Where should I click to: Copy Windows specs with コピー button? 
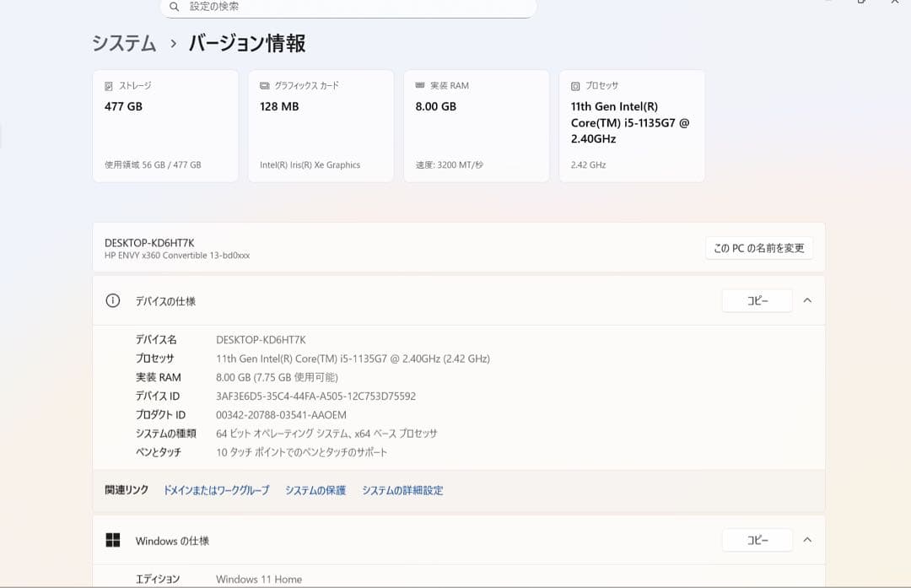(x=757, y=541)
